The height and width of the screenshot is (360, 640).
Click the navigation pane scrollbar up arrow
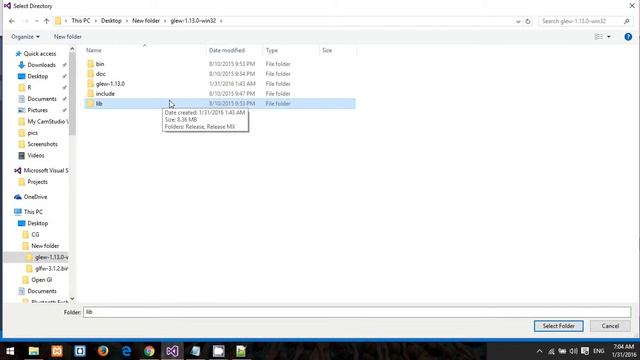[72, 49]
